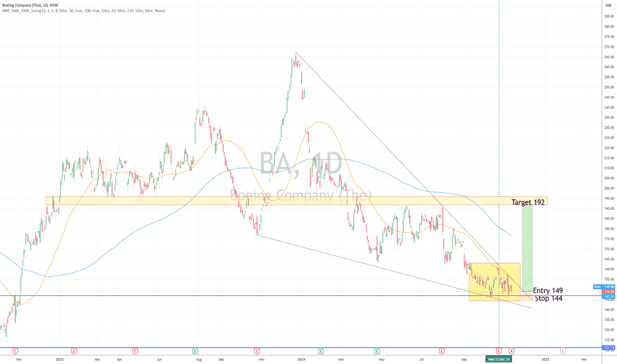Select the 'Stop 144' annotation text

click(549, 298)
